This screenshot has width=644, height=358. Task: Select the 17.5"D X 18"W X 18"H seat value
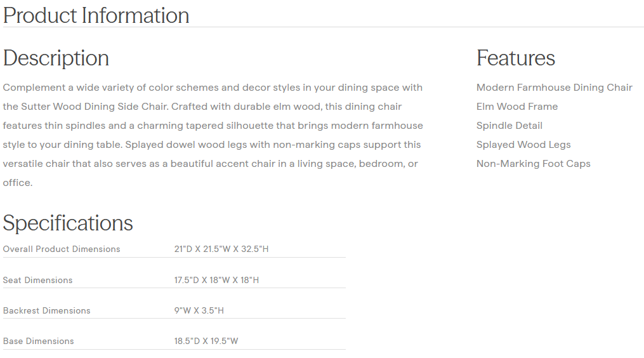(x=216, y=280)
